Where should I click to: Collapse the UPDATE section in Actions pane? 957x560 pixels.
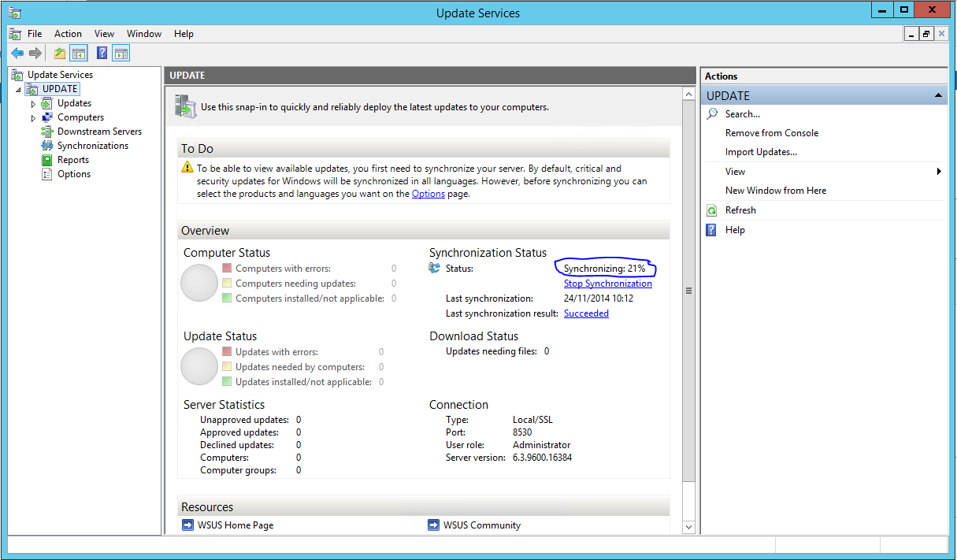point(938,95)
